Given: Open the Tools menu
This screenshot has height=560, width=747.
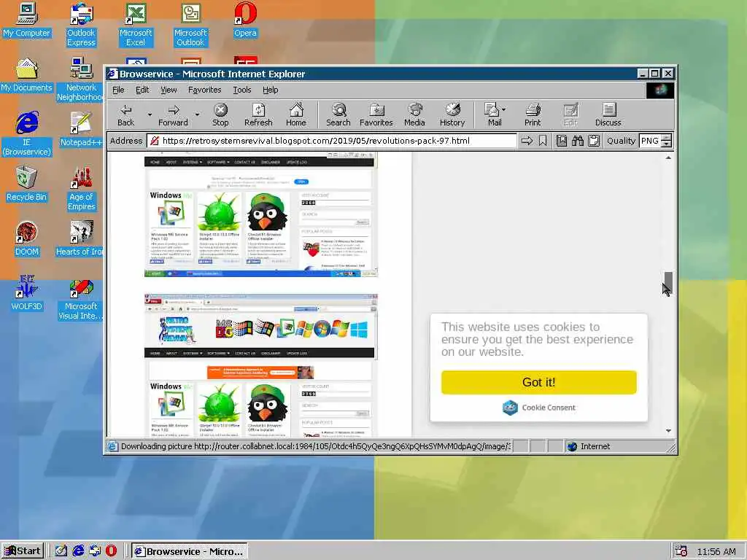Looking at the screenshot, I should [242, 90].
